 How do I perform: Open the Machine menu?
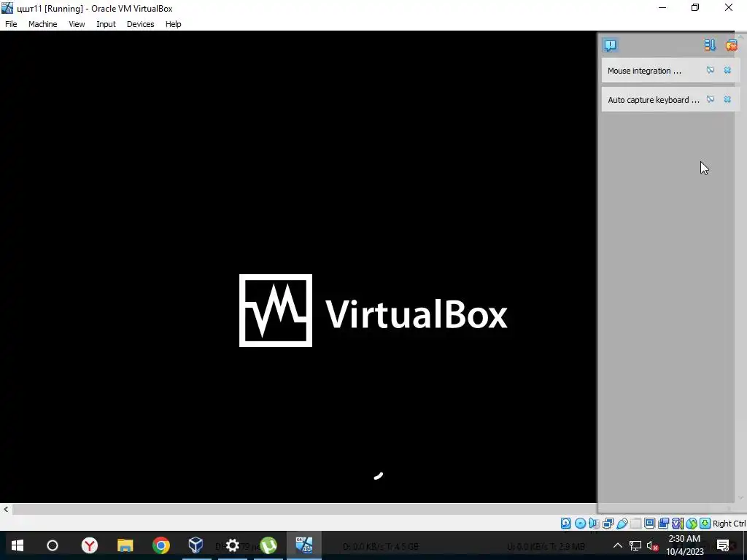(x=42, y=24)
